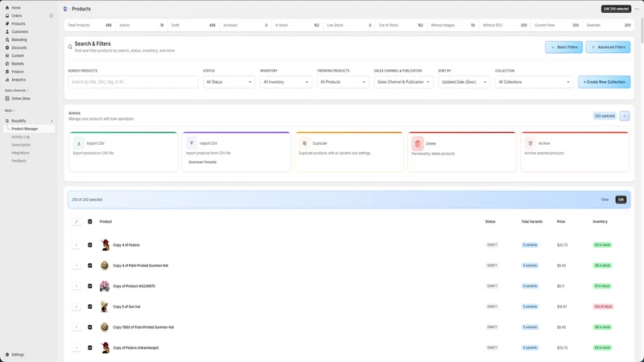The width and height of the screenshot is (644, 362).
Task: Open the three-dot menu at top right
Action: [x=637, y=9]
